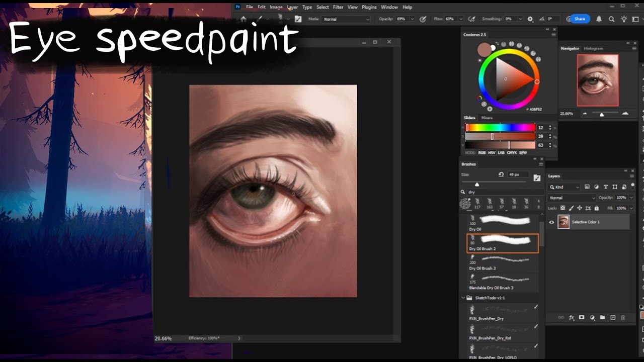Filter for adjustment layers icon

click(x=596, y=187)
